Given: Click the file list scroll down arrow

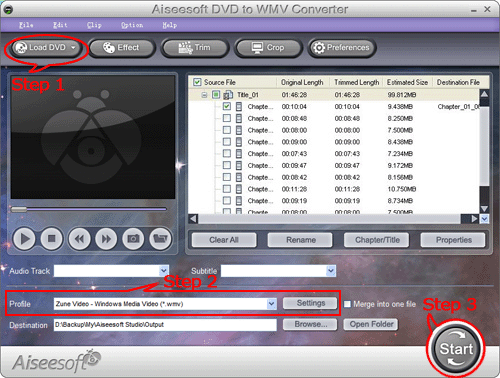Looking at the screenshot, I should pyautogui.click(x=484, y=209).
